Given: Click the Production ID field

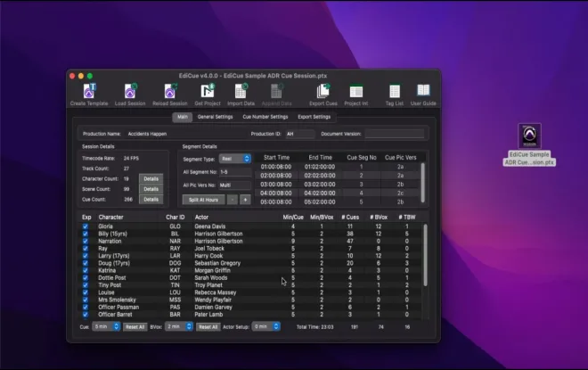Looking at the screenshot, I should point(299,134).
